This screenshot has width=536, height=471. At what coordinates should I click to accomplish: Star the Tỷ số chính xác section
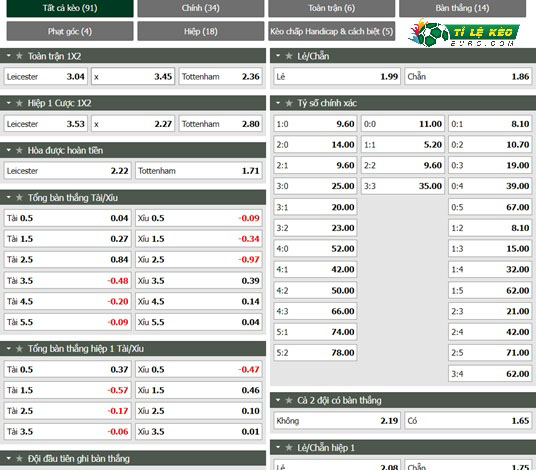tap(289, 103)
